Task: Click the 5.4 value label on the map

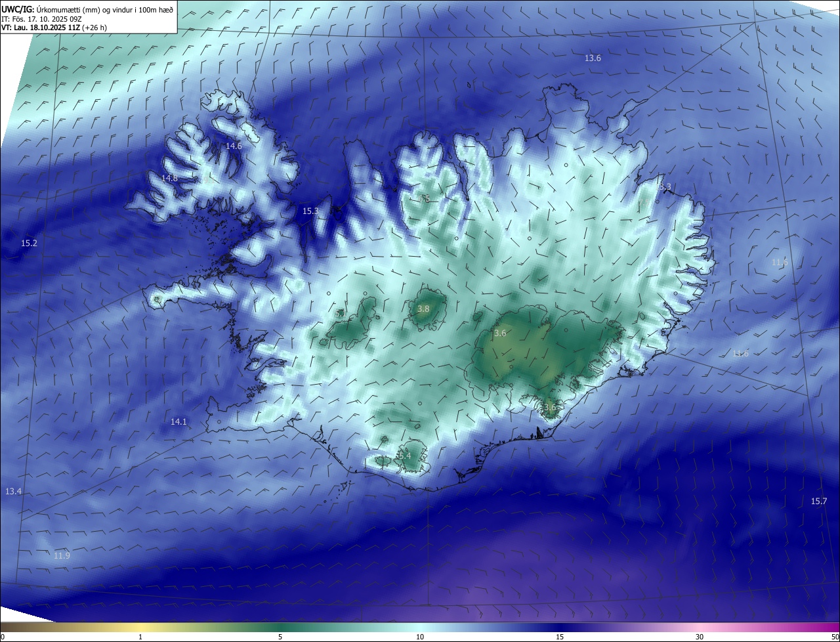Action: (x=405, y=456)
